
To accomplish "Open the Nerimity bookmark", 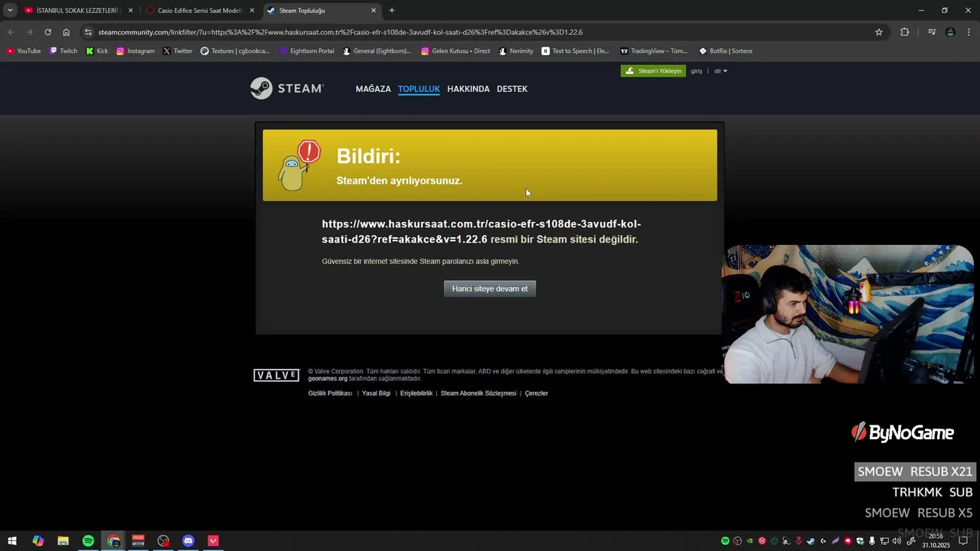I will pos(516,51).
